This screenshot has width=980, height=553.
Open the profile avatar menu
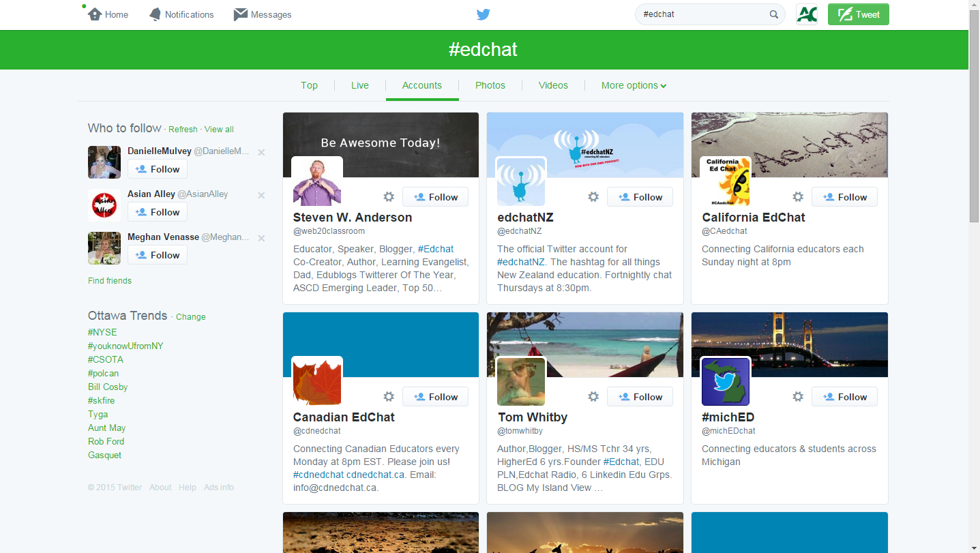pos(807,14)
